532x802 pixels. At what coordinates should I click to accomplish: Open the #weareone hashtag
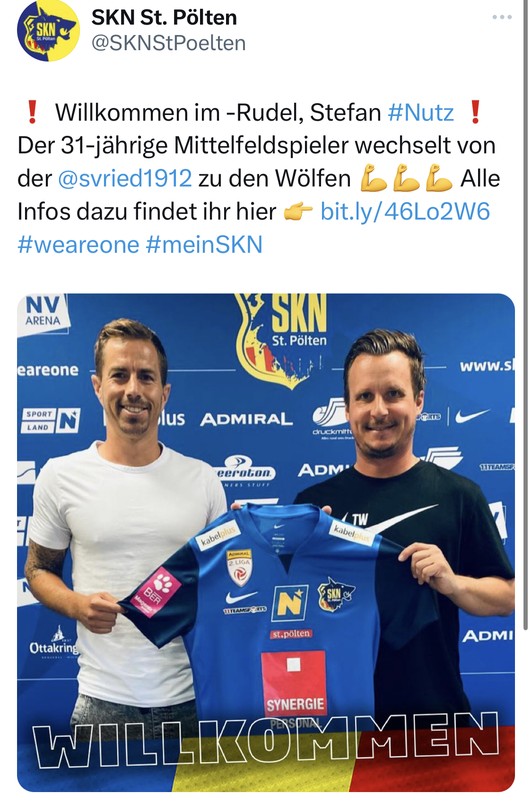pos(78,245)
